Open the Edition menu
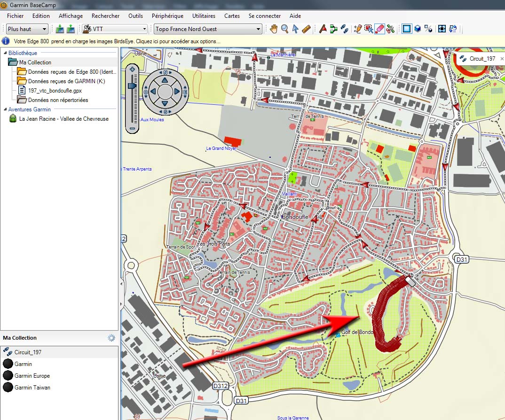This screenshot has height=420, width=505. [41, 16]
